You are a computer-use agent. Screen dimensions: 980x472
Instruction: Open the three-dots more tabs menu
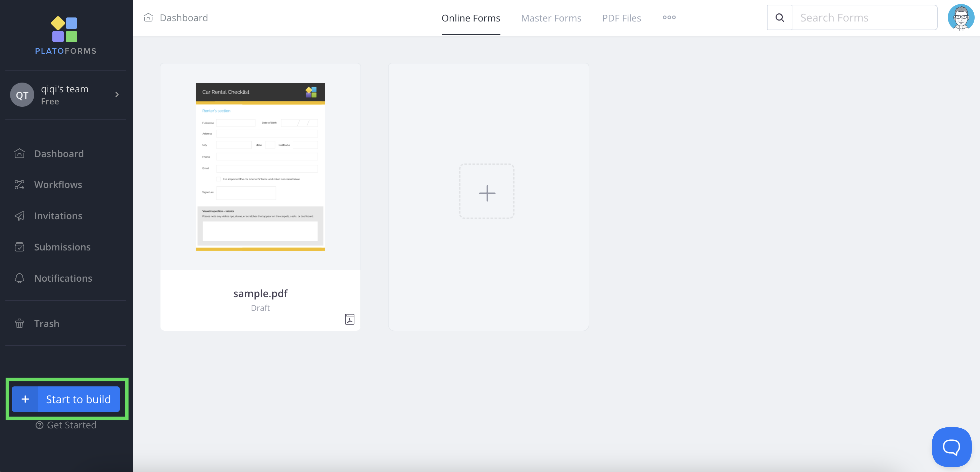[669, 17]
